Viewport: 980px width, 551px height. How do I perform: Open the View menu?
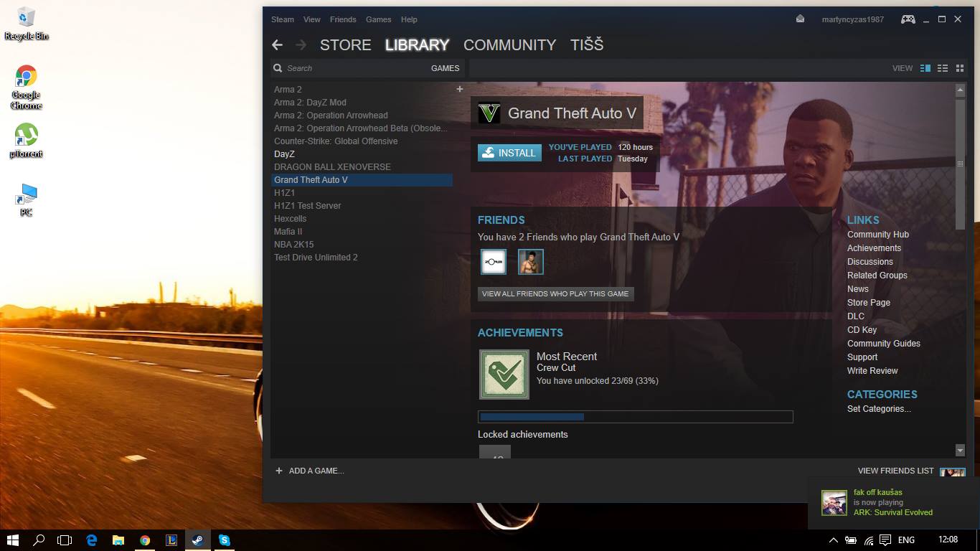pyautogui.click(x=312, y=19)
